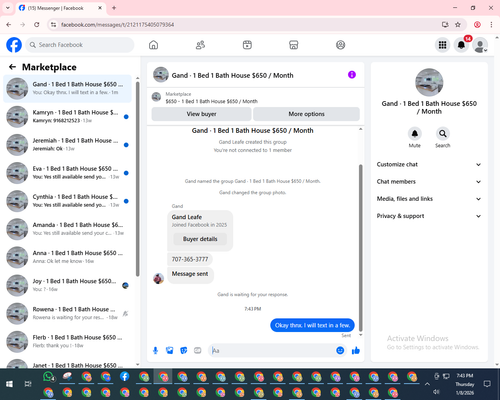Viewport: 500px width, 400px height.
Task: Open the Jeremiah conversation
Action: pos(67,145)
